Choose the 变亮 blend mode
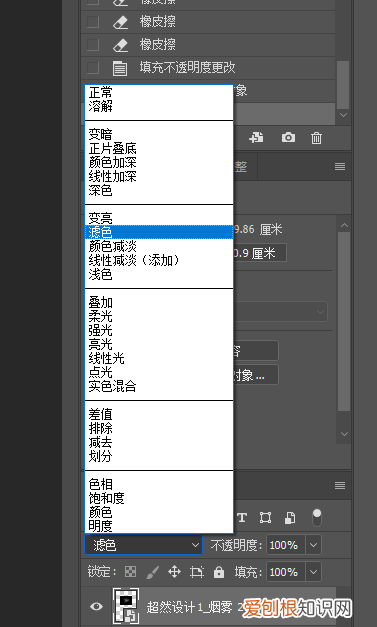The image size is (377, 627). pos(159,218)
